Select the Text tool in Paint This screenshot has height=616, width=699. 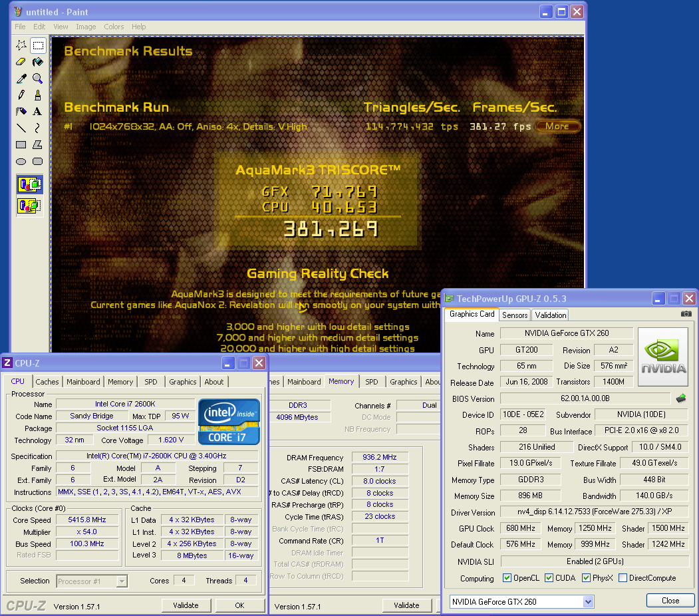click(38, 112)
